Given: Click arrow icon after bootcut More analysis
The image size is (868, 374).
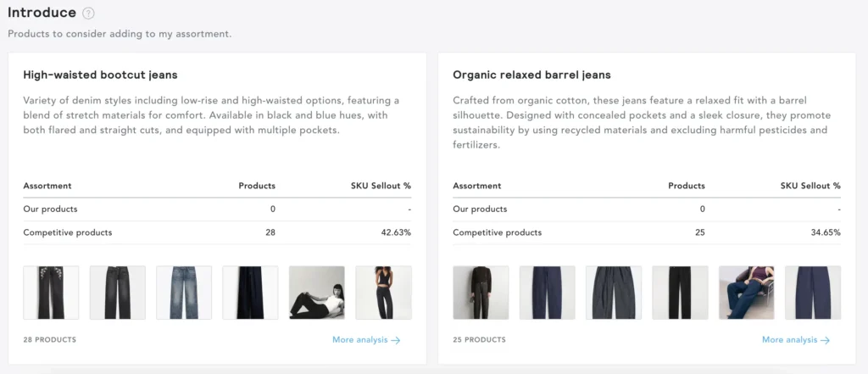Looking at the screenshot, I should (395, 340).
